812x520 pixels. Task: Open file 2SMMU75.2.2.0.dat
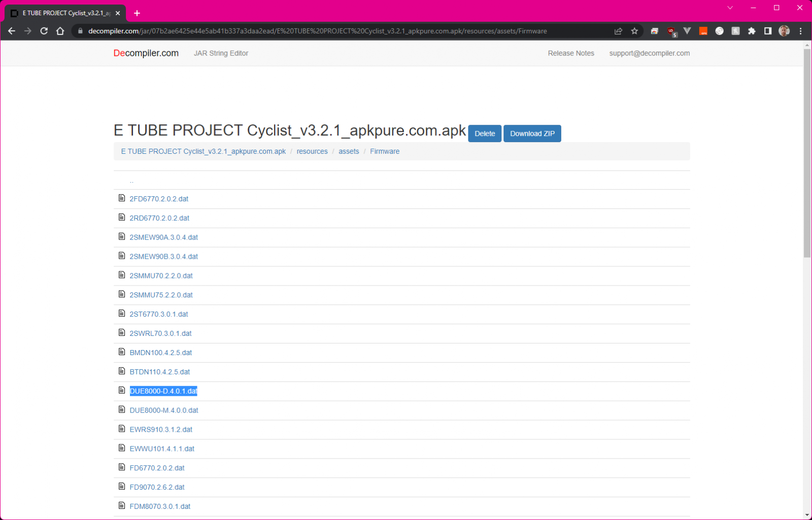161,295
